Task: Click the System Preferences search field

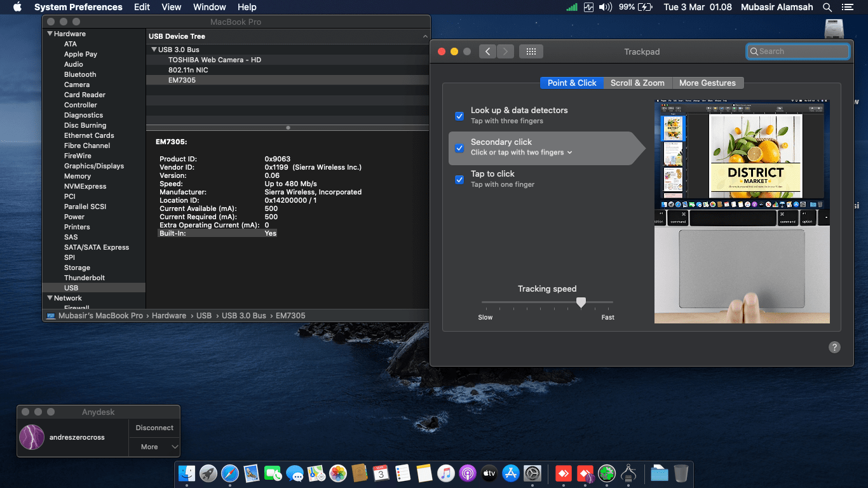Action: pos(798,51)
